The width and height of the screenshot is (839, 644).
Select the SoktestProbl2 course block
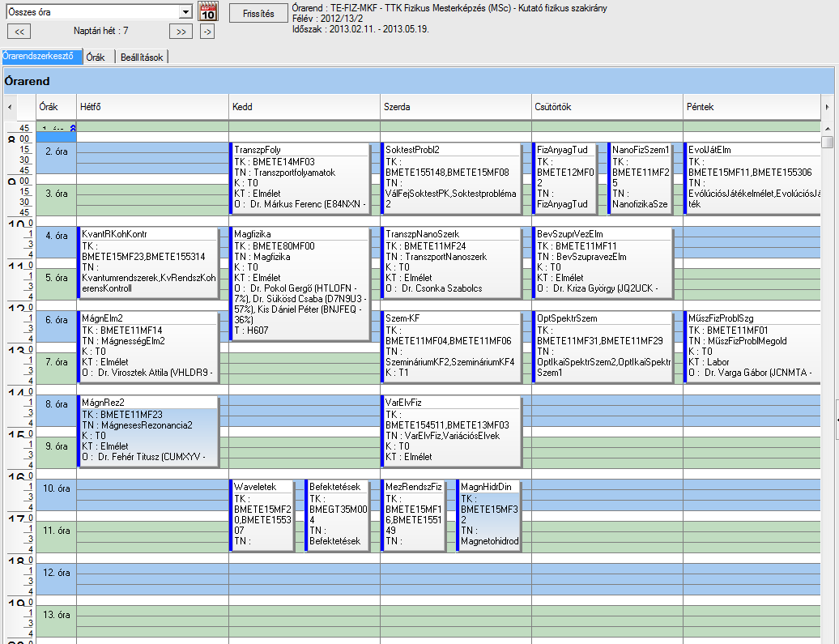(x=452, y=178)
